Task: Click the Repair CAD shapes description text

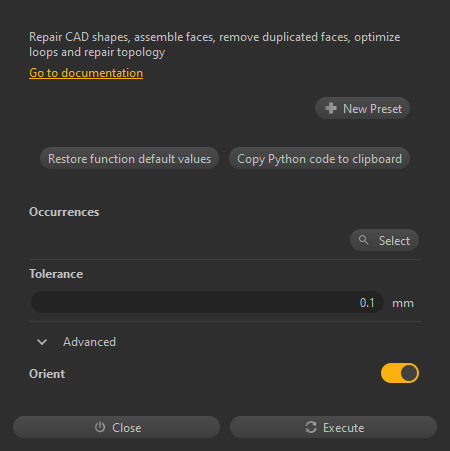Action: click(x=215, y=45)
